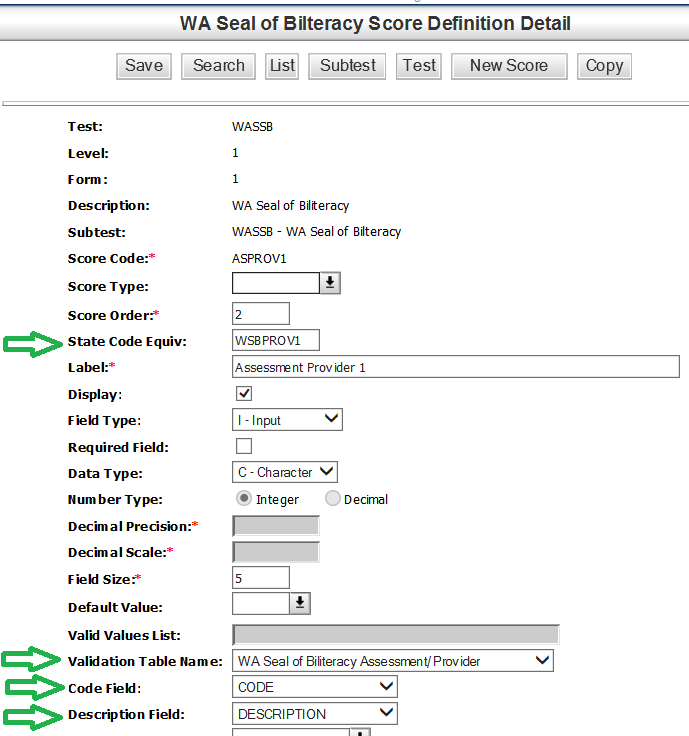Open Score Type lookup arrow icon
Screen dimensions: 689x736
tap(330, 284)
